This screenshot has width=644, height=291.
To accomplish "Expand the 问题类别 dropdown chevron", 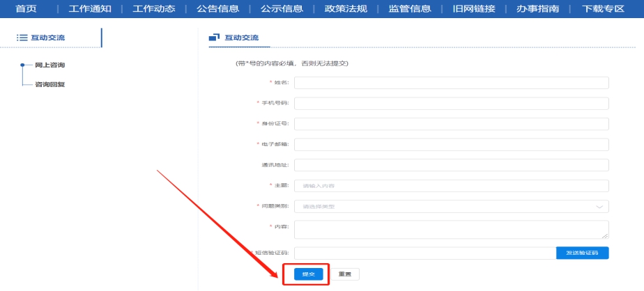I will 599,207.
